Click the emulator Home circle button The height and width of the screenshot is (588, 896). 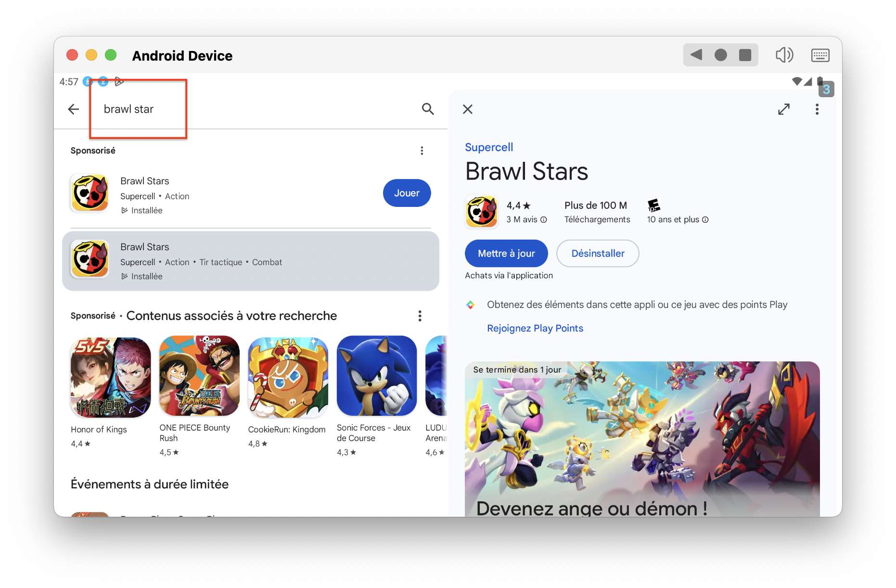pos(721,55)
